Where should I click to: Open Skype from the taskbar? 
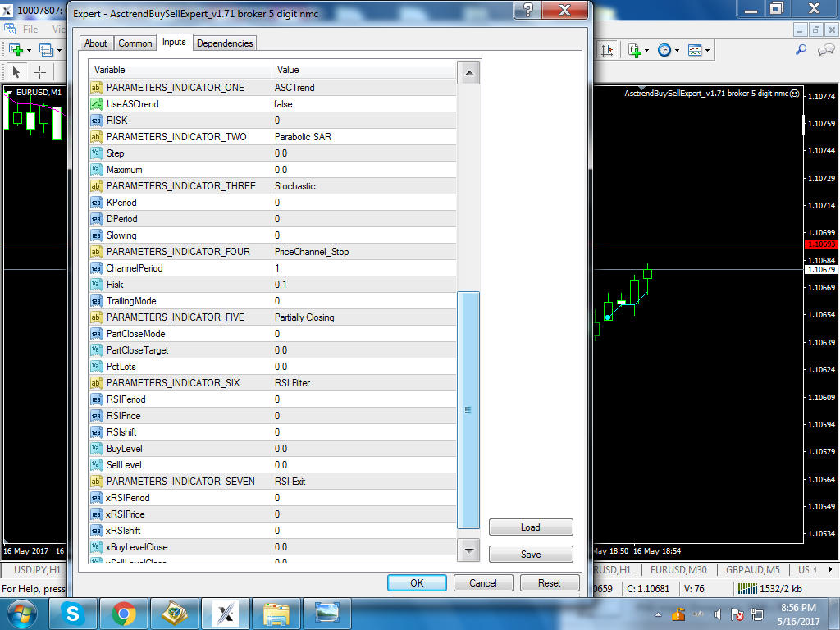73,614
